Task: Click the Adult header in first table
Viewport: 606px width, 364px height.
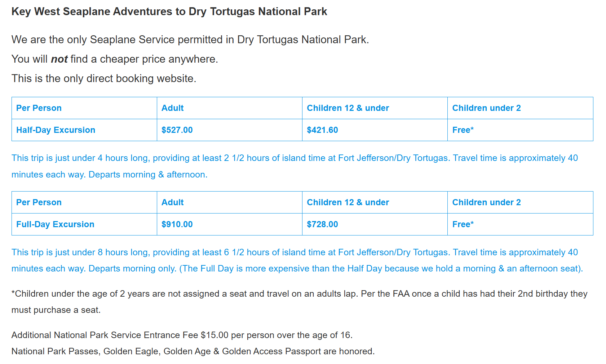Action: tap(172, 108)
